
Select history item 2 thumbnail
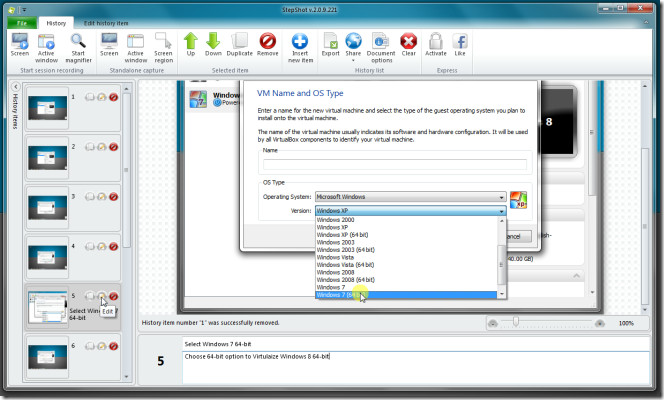[47, 157]
